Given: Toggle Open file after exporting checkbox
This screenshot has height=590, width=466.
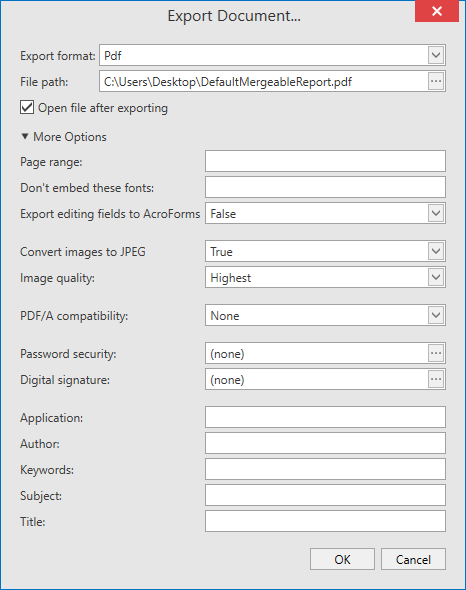Looking at the screenshot, I should point(27,107).
